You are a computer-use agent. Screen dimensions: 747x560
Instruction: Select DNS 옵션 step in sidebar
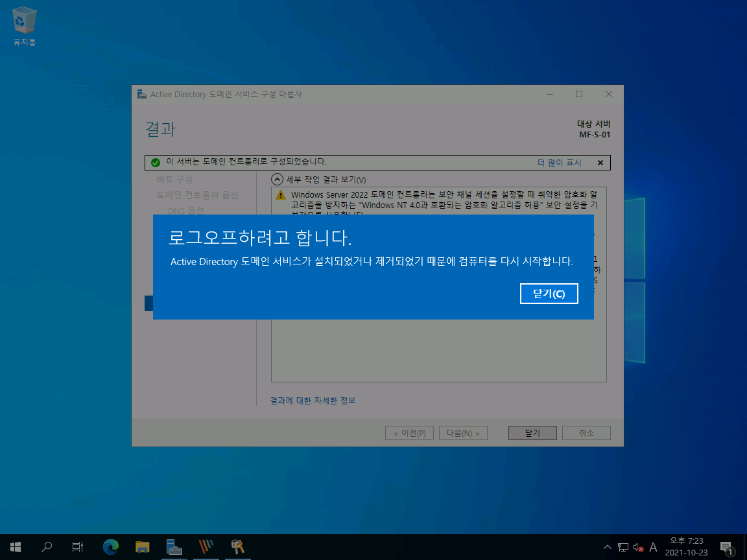[x=186, y=210]
